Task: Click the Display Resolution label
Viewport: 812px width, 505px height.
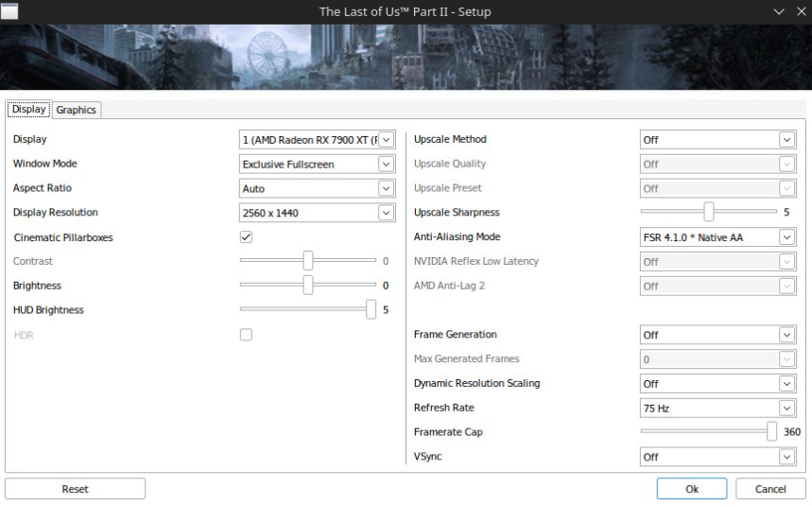Action: tap(56, 213)
